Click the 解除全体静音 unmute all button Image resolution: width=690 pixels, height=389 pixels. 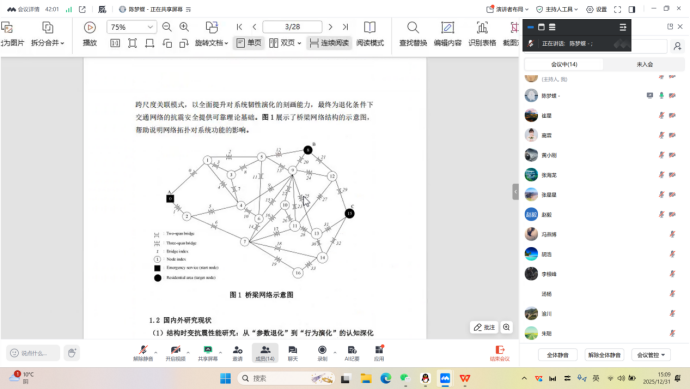[x=604, y=355]
